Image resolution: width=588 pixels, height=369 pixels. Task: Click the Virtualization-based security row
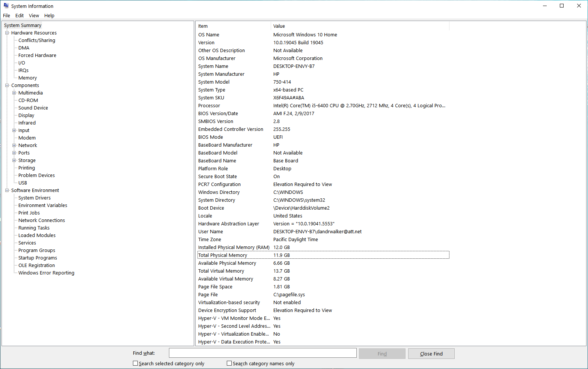323,303
